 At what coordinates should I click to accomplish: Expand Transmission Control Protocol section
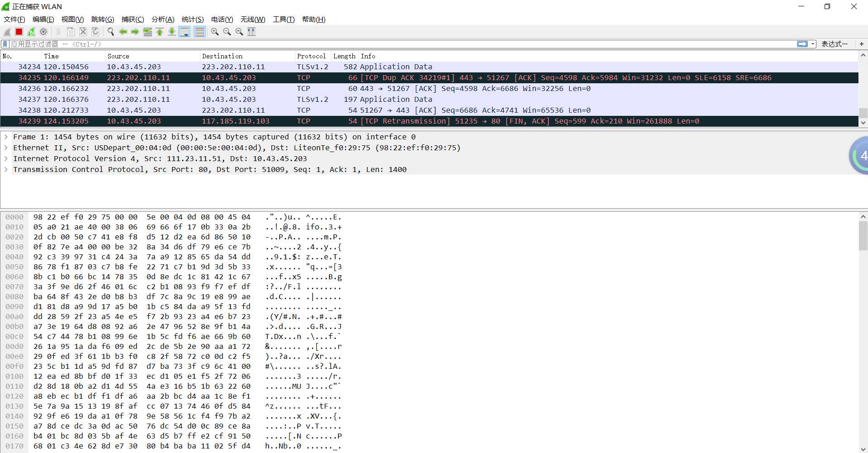[x=6, y=169]
